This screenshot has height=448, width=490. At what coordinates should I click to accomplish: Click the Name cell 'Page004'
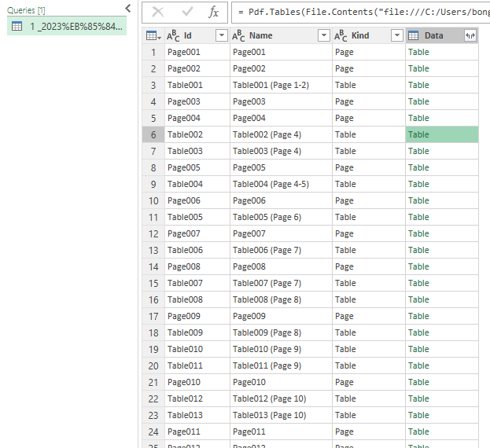point(281,119)
